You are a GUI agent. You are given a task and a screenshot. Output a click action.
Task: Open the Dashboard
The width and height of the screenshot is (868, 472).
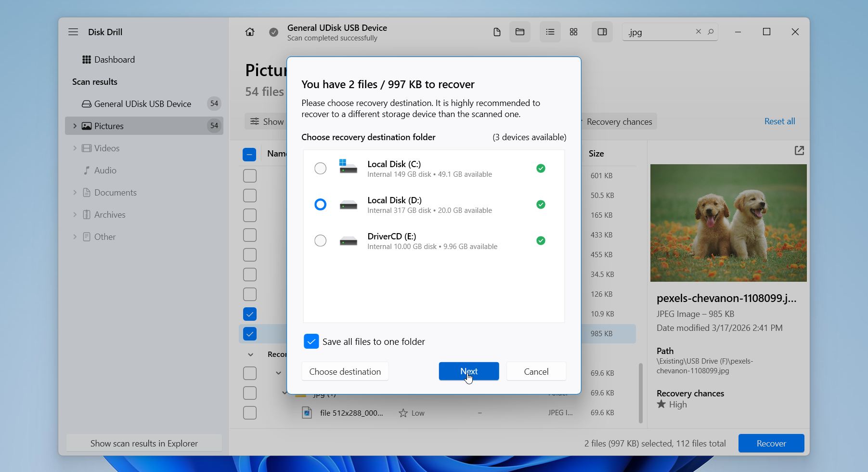(x=115, y=59)
